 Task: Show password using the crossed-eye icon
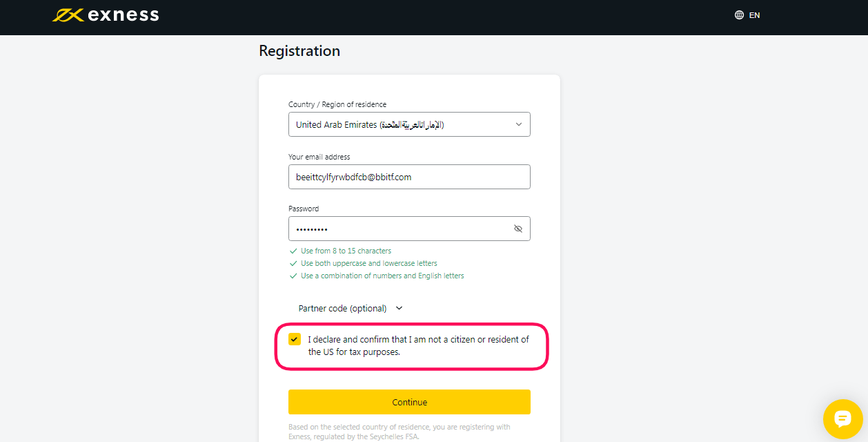(518, 229)
